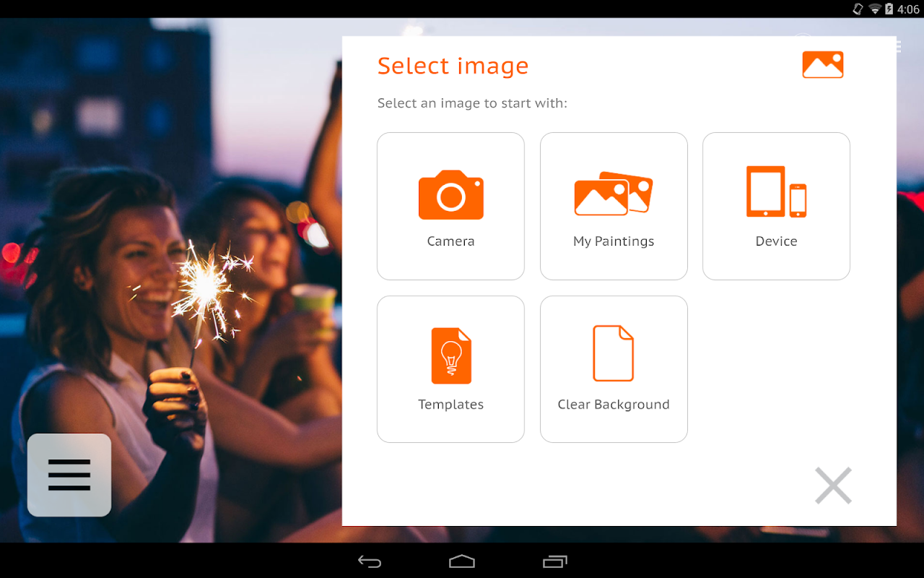Click the My Paintings text label

point(614,242)
